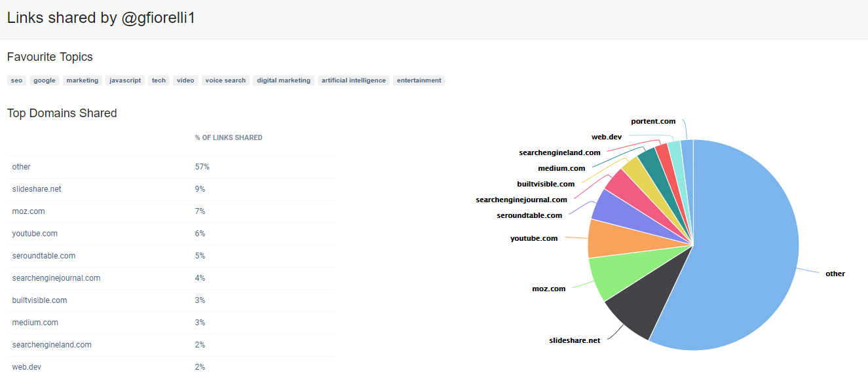Open the moz.com domain link
The height and width of the screenshot is (373, 868).
coord(28,211)
